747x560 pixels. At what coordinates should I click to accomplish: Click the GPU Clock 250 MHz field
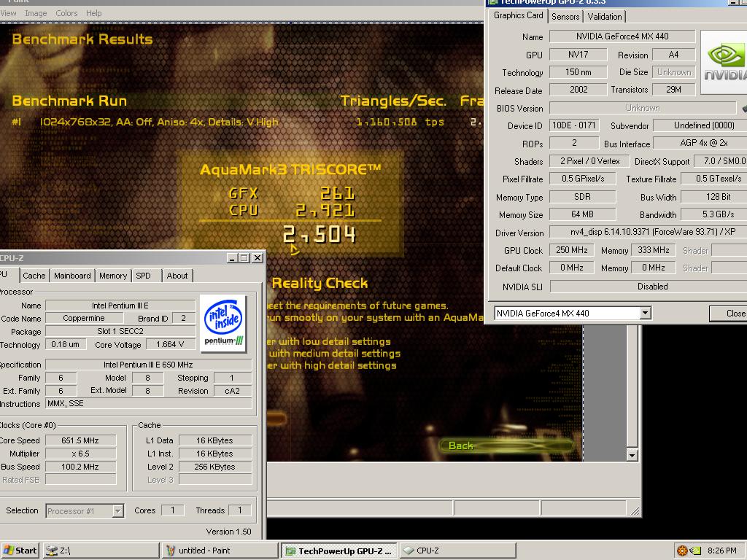pos(572,250)
